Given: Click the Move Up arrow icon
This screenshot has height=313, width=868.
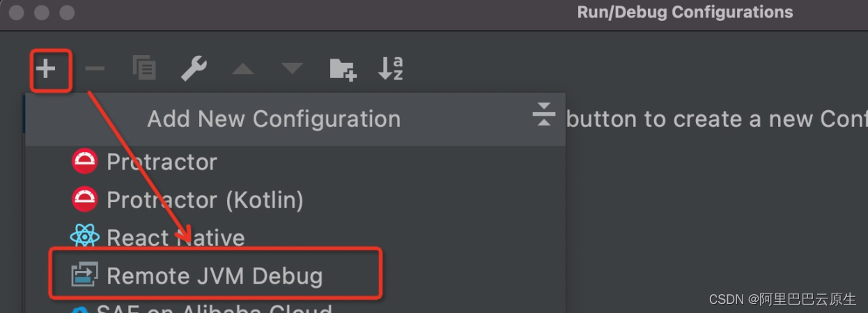Looking at the screenshot, I should pos(242,68).
